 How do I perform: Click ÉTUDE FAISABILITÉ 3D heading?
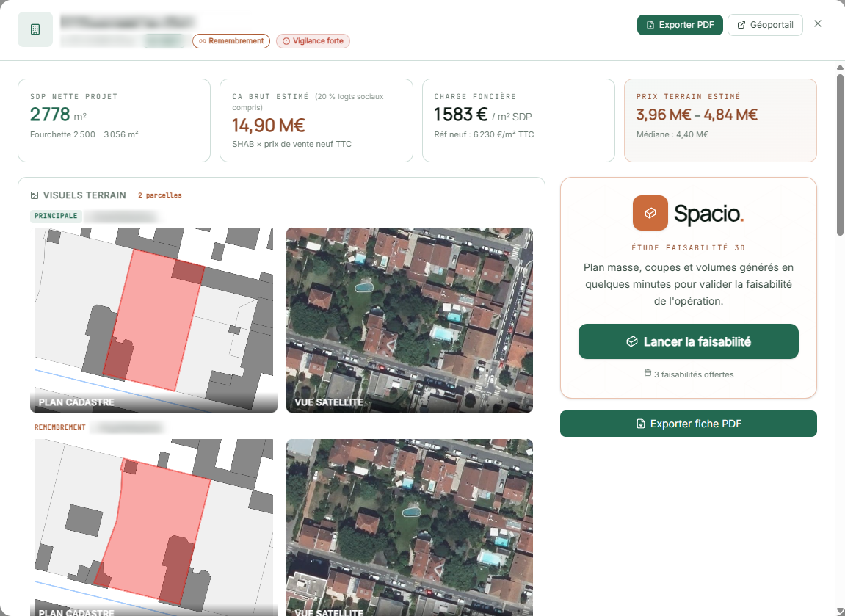[688, 248]
